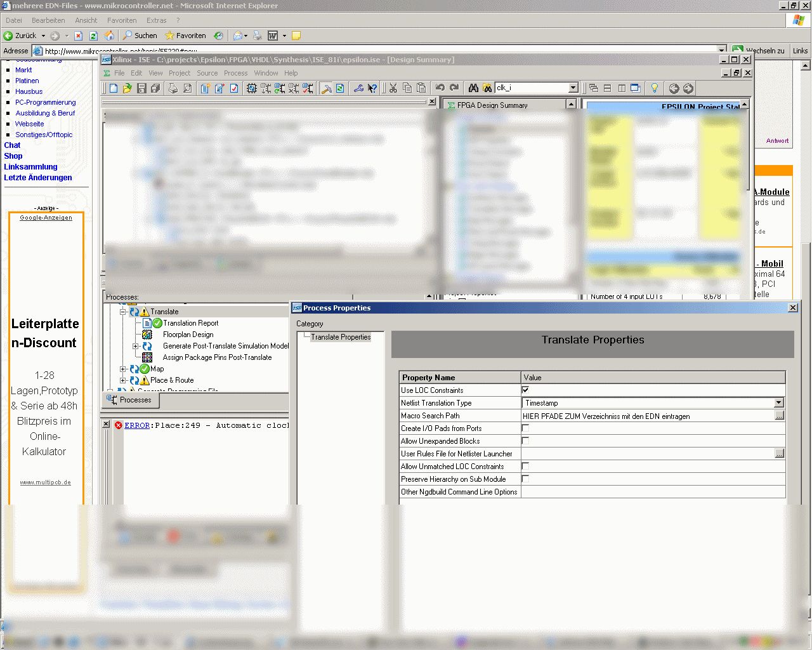Click the New file icon in ISE toolbar

click(x=114, y=88)
